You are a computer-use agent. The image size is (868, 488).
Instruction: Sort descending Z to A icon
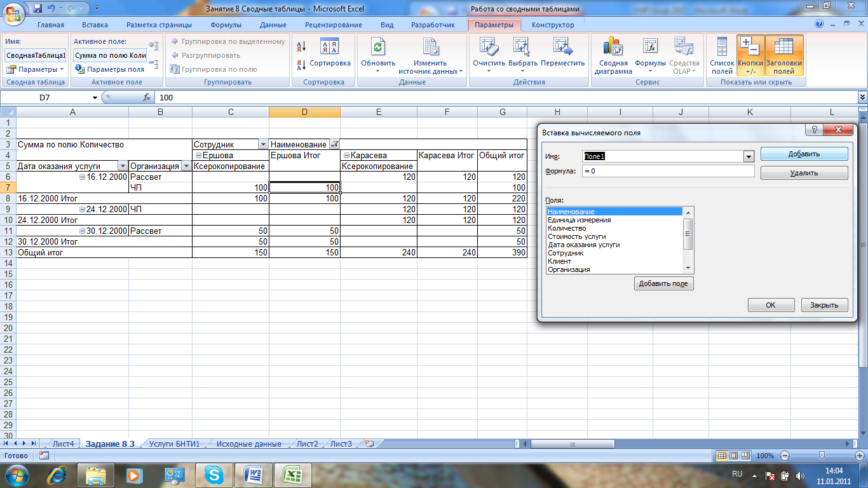pos(302,64)
